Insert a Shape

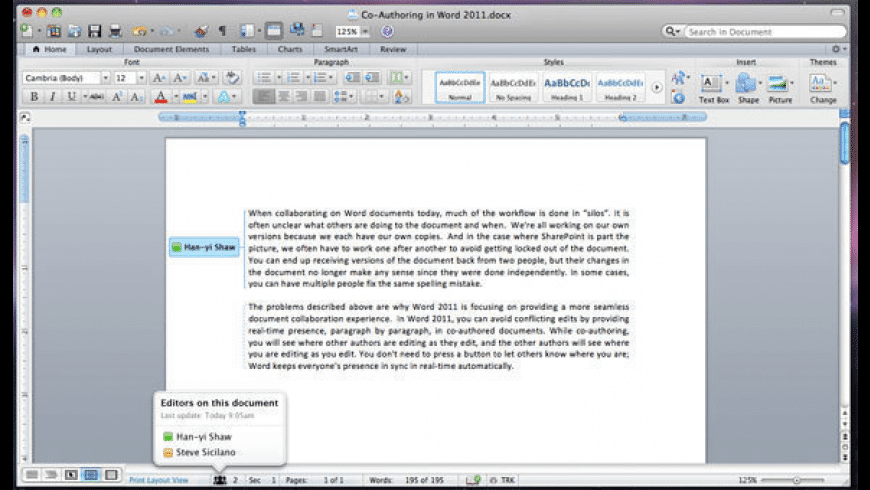[x=748, y=88]
